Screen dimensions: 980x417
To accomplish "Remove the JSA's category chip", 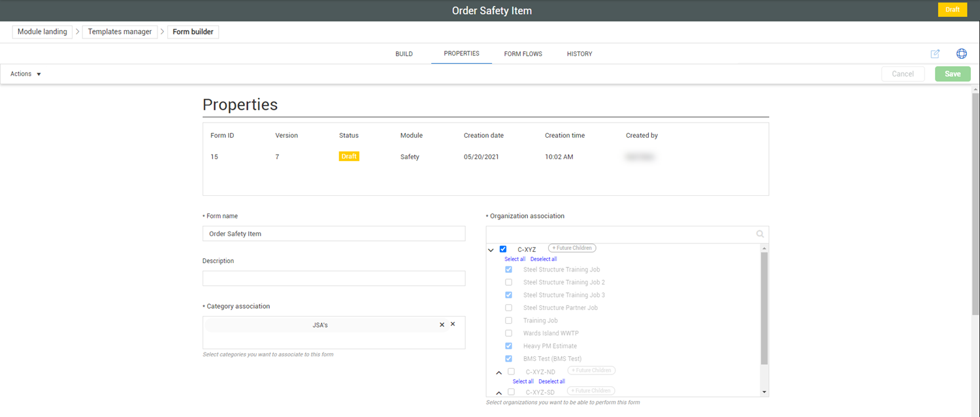I will 442,324.
